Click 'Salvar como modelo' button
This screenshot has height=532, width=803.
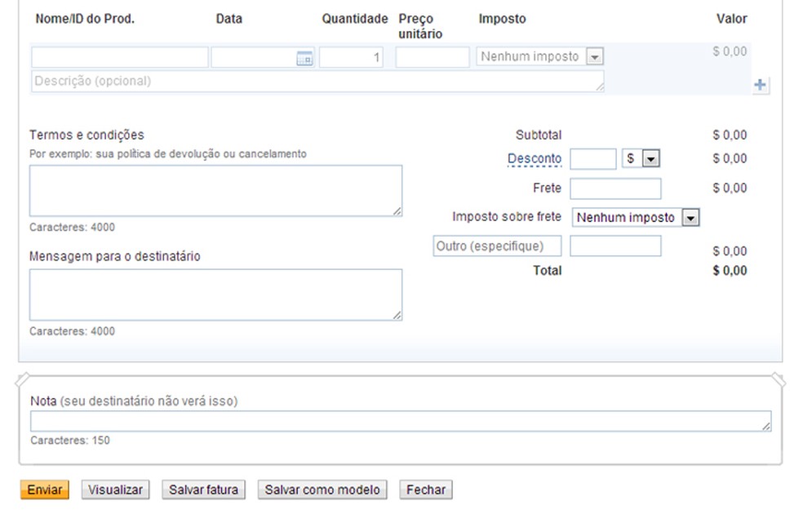click(x=322, y=490)
